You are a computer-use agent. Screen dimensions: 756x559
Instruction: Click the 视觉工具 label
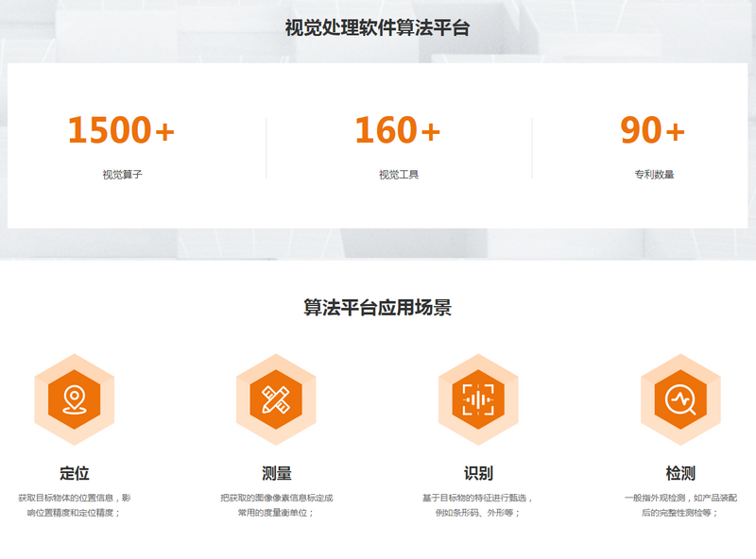(399, 175)
